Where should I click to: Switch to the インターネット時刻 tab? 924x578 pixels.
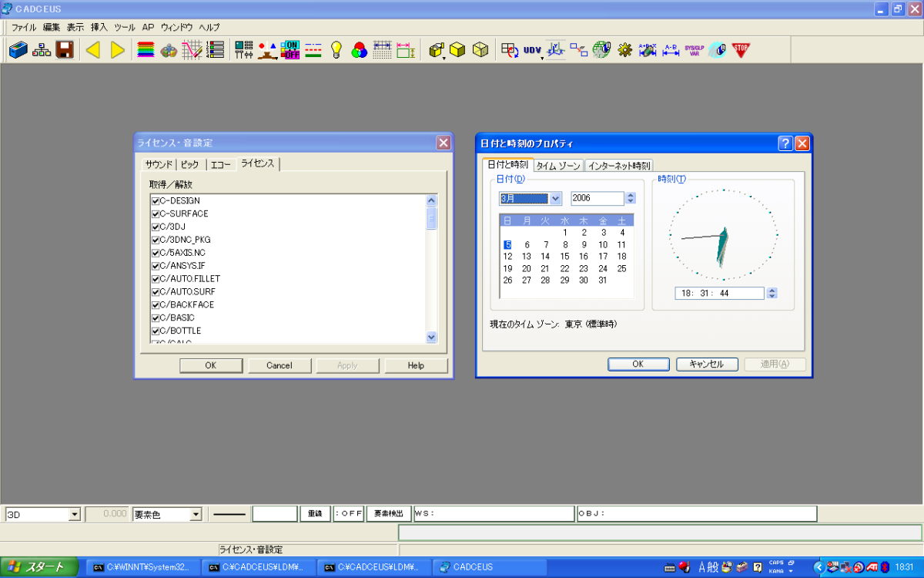pos(619,166)
